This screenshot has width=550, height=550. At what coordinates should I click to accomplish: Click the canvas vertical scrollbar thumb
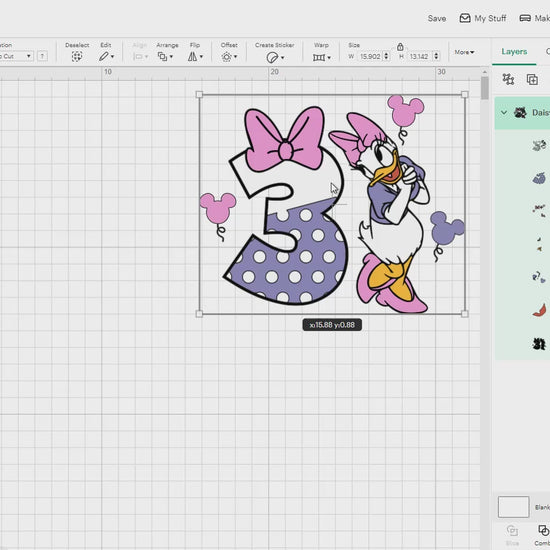click(484, 88)
